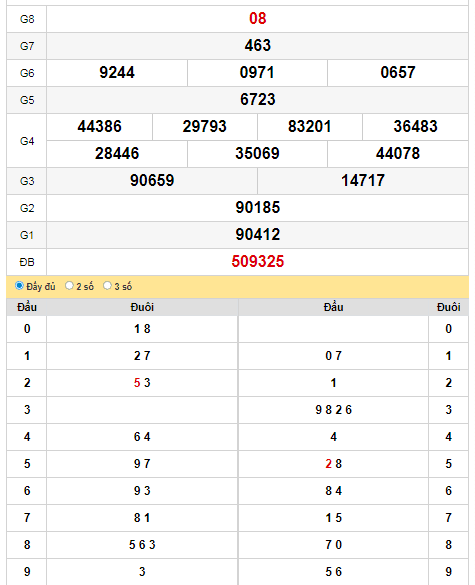Click the tail values '2 7' cell
This screenshot has width=475, height=585.
(142, 356)
